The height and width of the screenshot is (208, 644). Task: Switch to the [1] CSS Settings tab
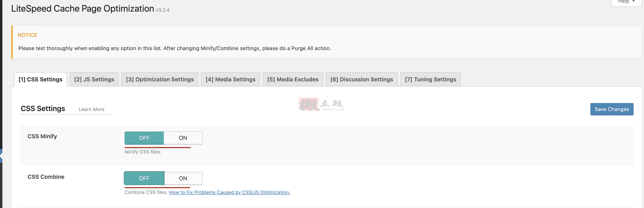(x=40, y=79)
